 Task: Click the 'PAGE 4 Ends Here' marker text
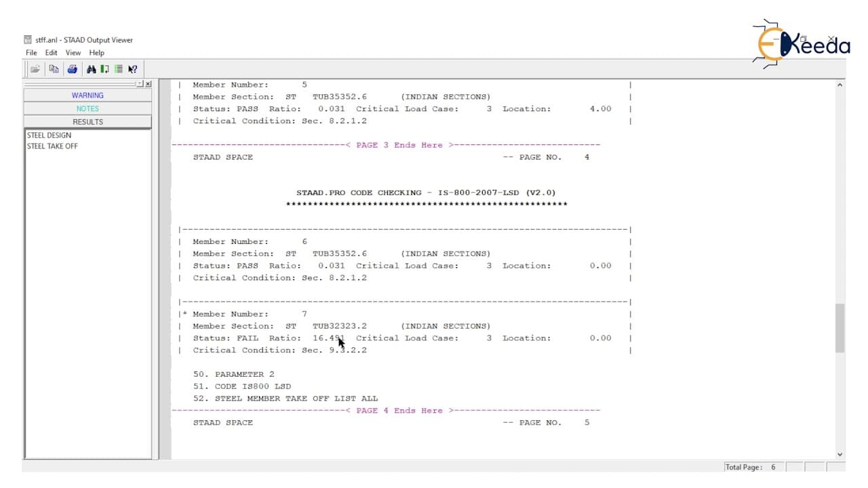pos(399,411)
